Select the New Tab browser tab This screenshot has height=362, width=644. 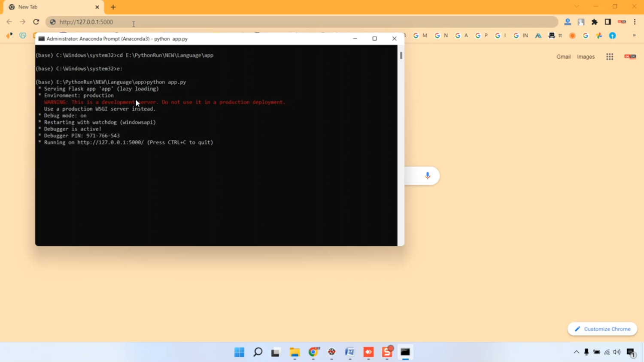(x=52, y=7)
